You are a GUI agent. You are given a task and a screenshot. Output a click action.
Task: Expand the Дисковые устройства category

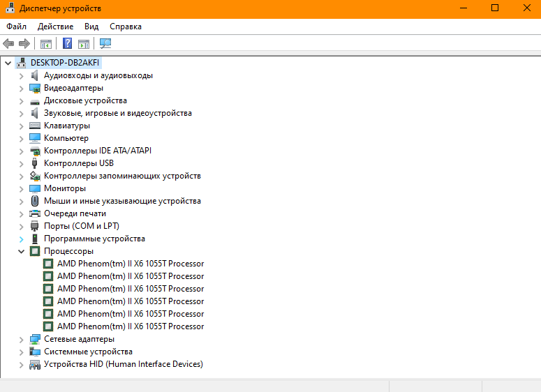click(21, 100)
